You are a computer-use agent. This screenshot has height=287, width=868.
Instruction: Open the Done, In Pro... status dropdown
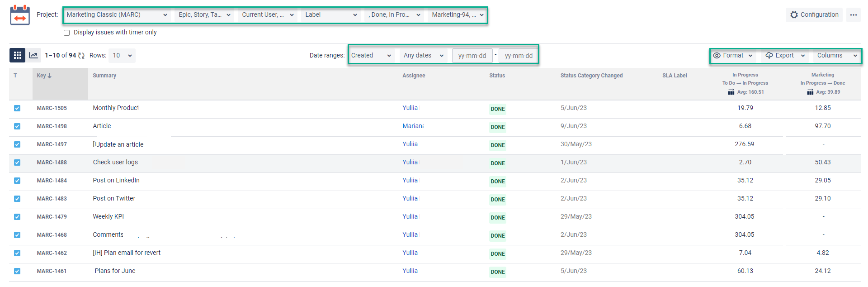tap(395, 15)
